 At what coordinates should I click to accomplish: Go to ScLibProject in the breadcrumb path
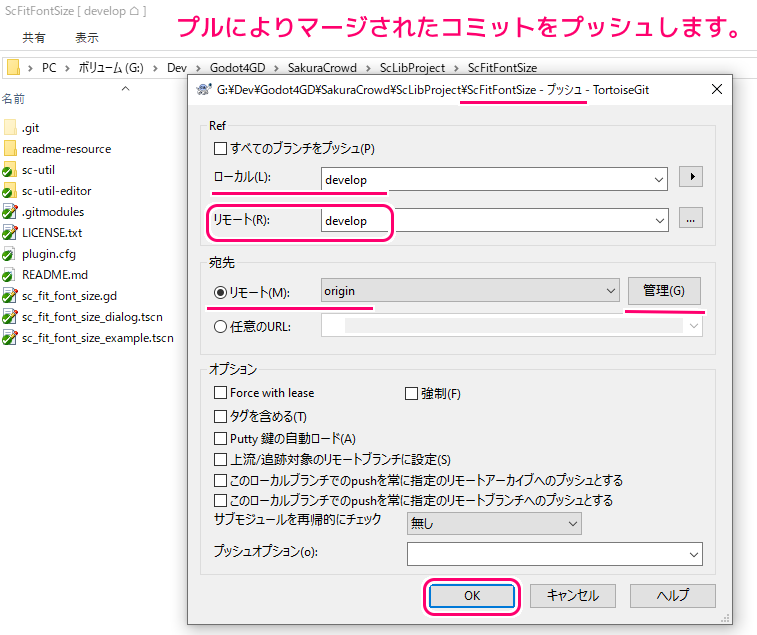pos(412,68)
